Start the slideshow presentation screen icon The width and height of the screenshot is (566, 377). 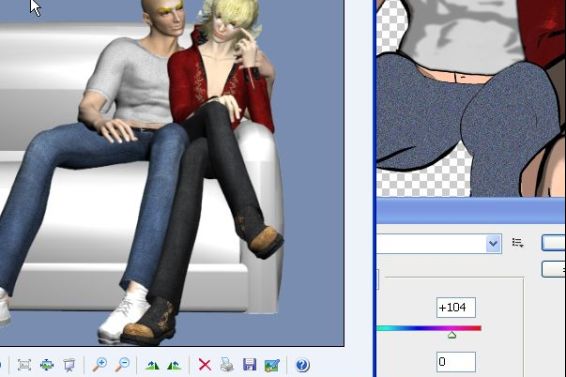(x=69, y=365)
